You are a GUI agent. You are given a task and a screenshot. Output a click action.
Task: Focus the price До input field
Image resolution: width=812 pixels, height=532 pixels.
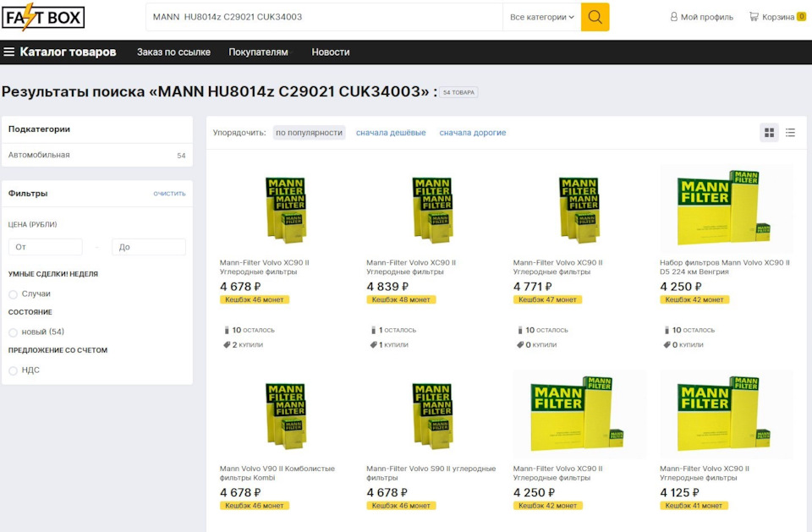(149, 247)
